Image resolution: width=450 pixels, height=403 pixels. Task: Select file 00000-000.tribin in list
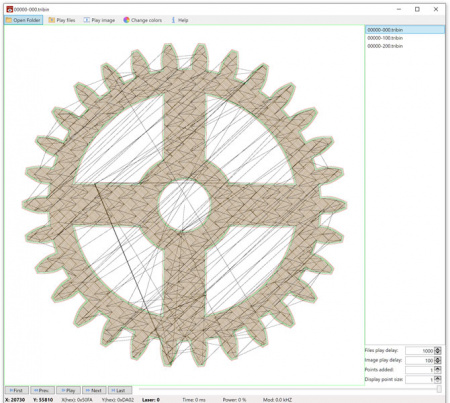[x=405, y=30]
